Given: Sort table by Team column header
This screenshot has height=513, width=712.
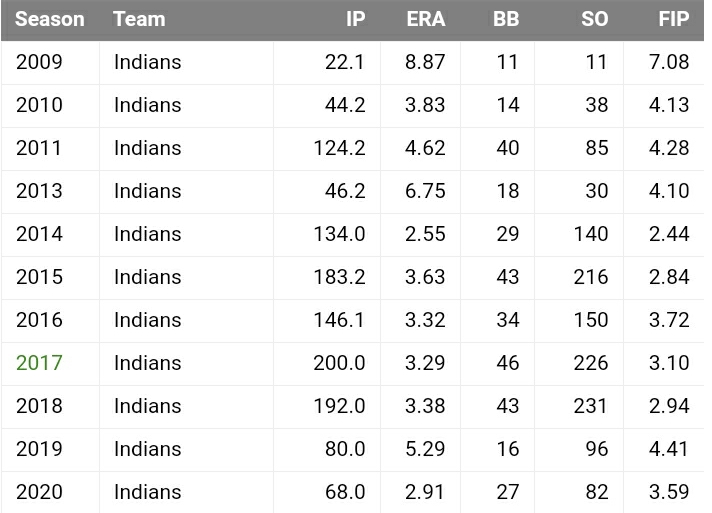Looking at the screenshot, I should 139,19.
